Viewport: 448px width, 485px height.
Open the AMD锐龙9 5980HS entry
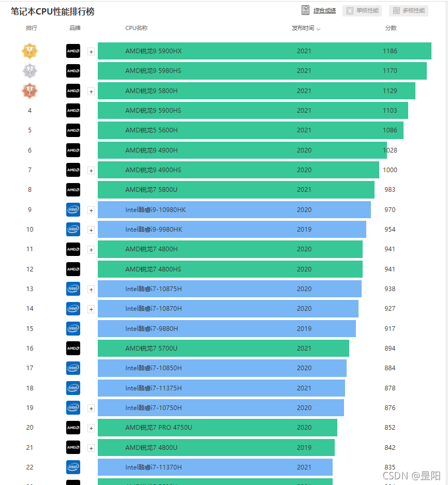pyautogui.click(x=153, y=71)
